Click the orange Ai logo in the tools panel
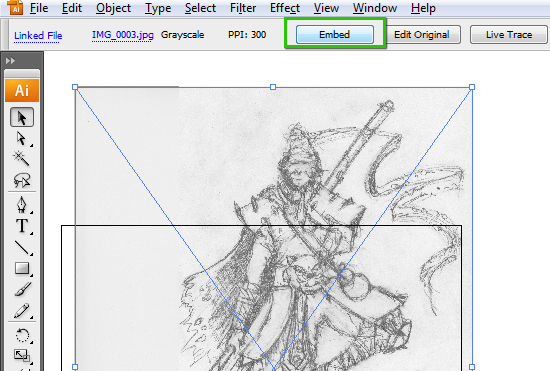Viewport: 550px width, 371px height. (22, 90)
